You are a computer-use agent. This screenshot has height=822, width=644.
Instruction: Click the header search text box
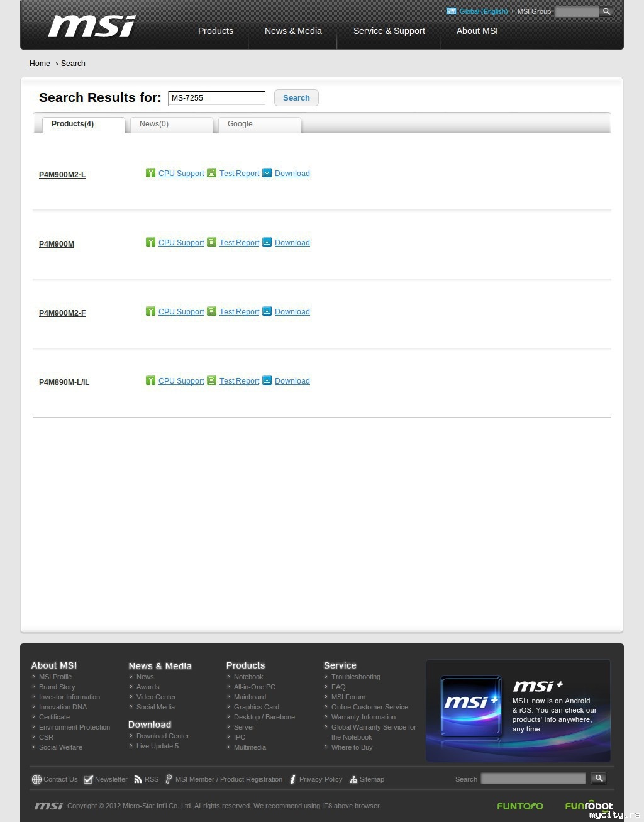[577, 11]
